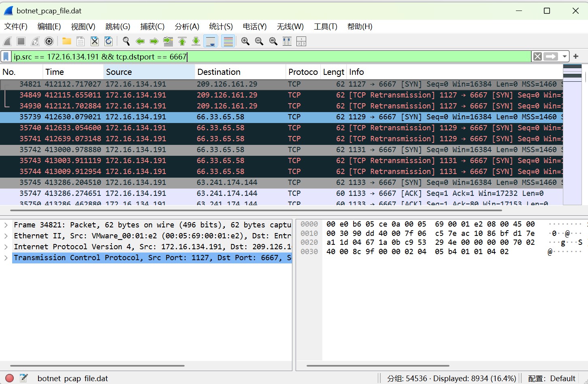Open the 捕获(C) menu
This screenshot has height=384, width=588.
point(152,27)
